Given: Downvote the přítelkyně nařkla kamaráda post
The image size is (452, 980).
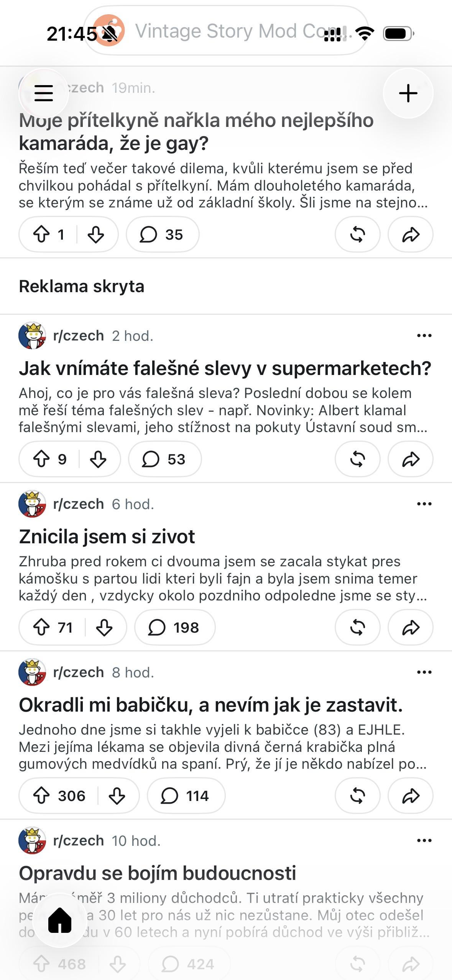Looking at the screenshot, I should coord(95,234).
